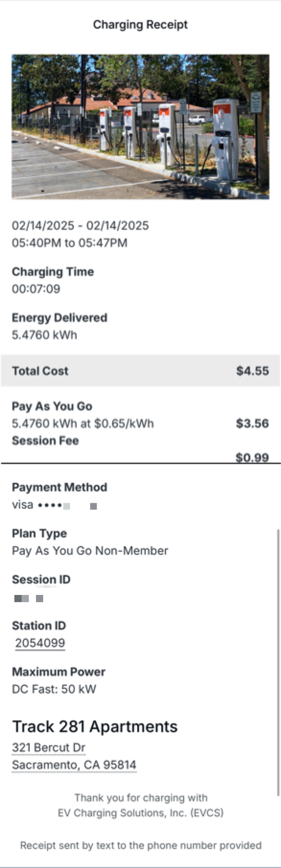This screenshot has height=868, width=281.
Task: Open the Station ID 2054099 link
Action: [40, 643]
